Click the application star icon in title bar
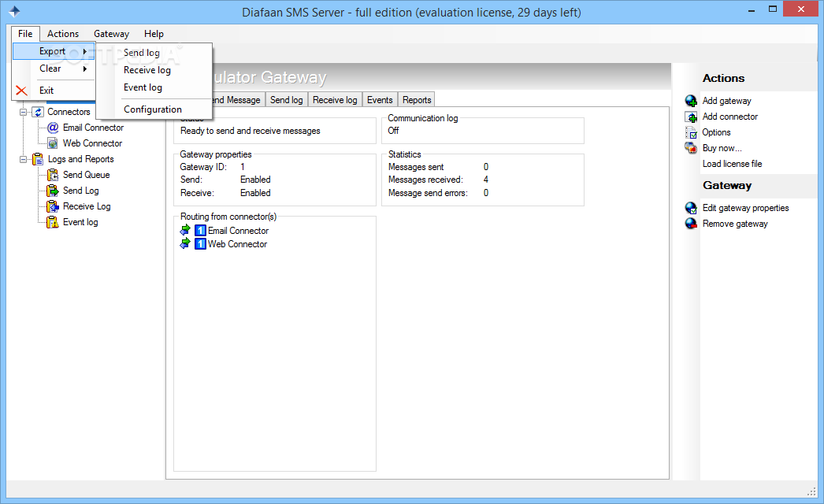 coord(14,12)
